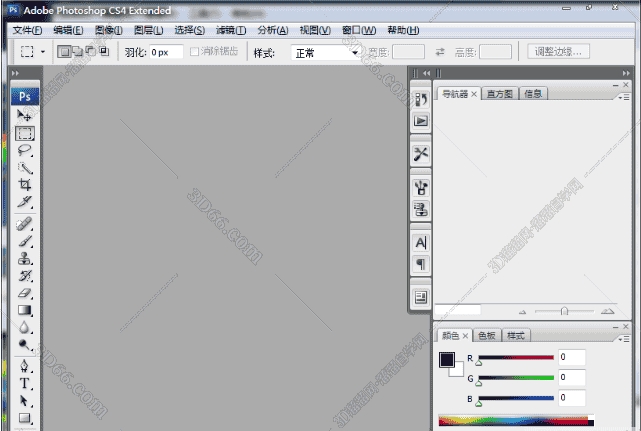Select the Rectangular Marquee tool
641x431 pixels.
[x=25, y=133]
